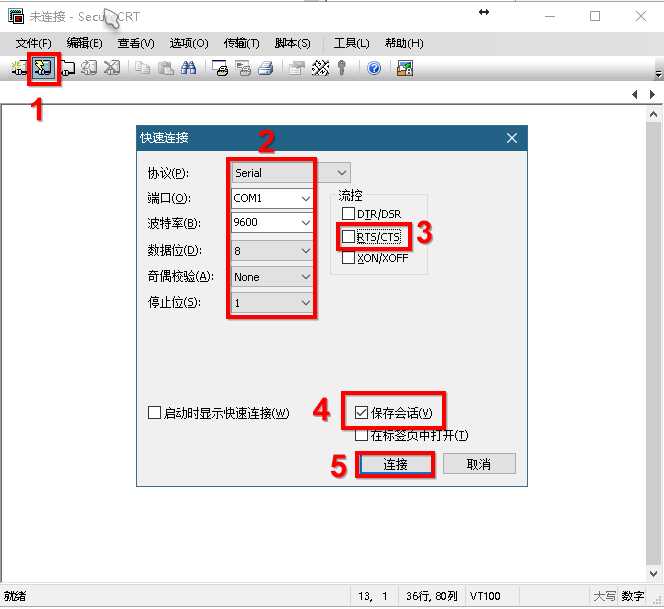Click the 波特率(B): baud rate label
Screen dimensions: 664x609
[174, 223]
